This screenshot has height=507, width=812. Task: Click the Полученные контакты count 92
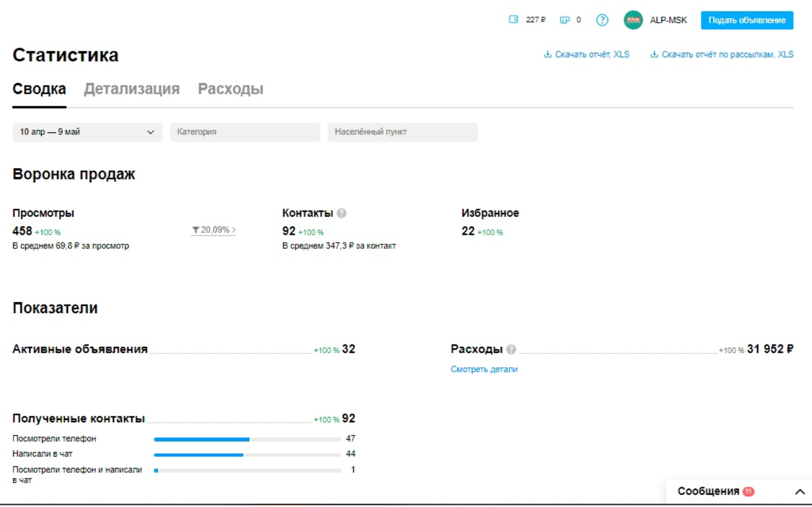tap(349, 419)
